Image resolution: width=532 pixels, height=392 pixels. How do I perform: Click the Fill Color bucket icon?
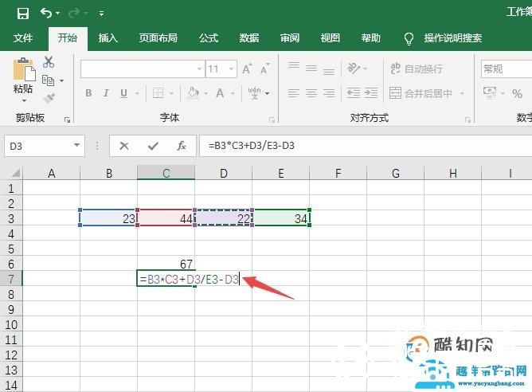[x=194, y=92]
